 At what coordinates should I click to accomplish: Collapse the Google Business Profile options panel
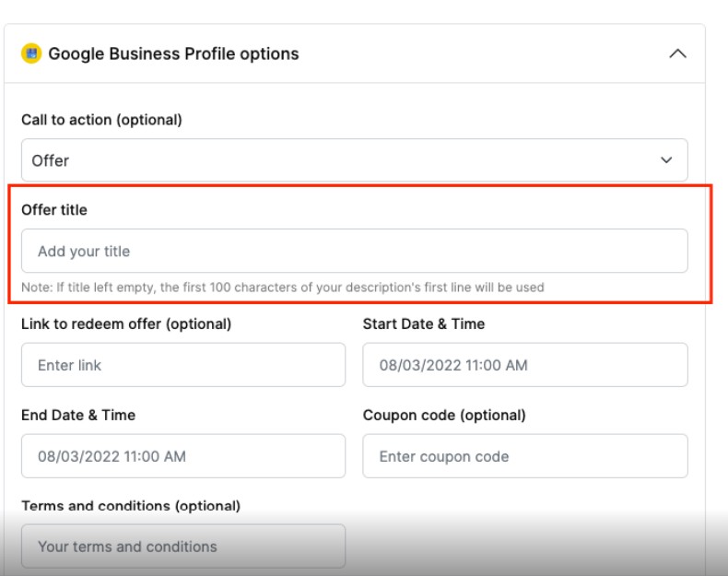point(677,53)
